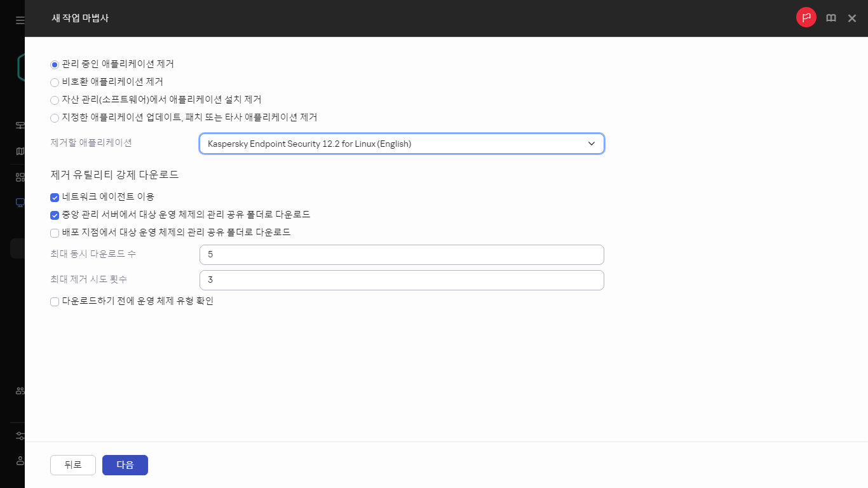Screen dimensions: 868x488
Task: Open the users sidebar icon
Action: (18, 390)
